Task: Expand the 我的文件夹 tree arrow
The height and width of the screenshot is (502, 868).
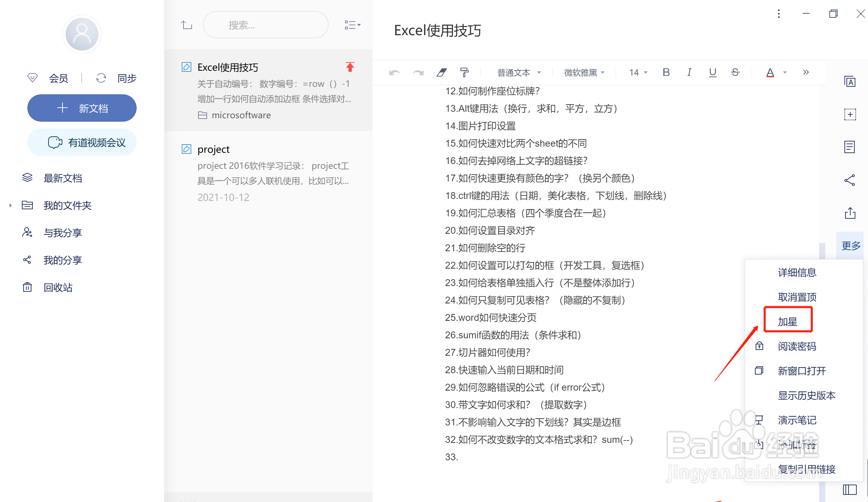Action: point(10,205)
